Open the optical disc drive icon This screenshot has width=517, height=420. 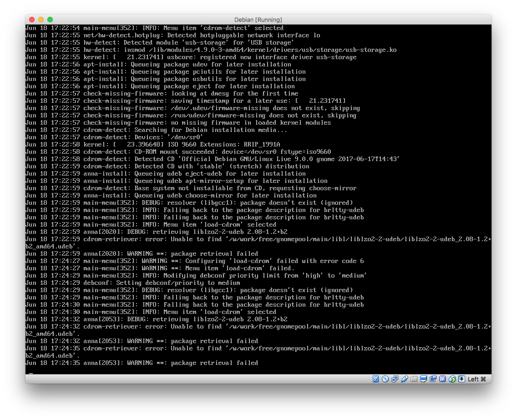point(385,379)
